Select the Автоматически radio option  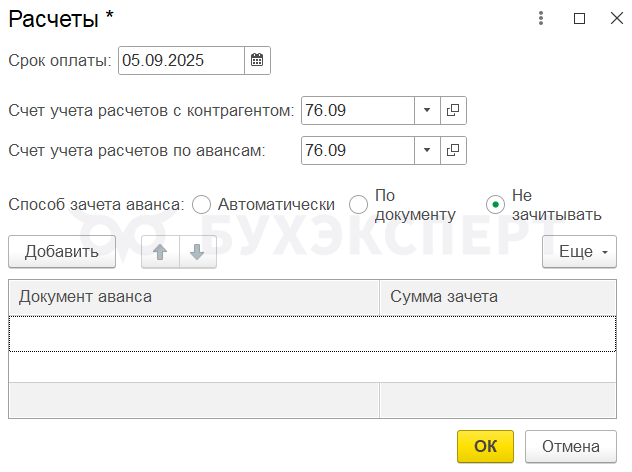(x=201, y=204)
